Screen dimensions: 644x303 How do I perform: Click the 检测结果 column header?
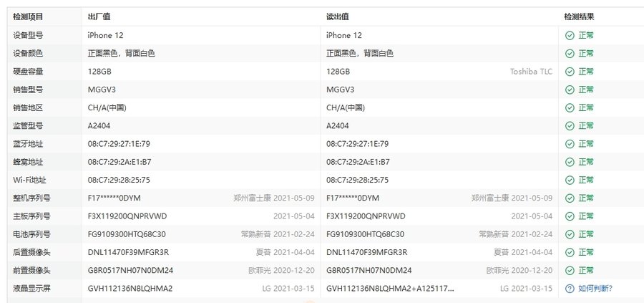pos(579,17)
